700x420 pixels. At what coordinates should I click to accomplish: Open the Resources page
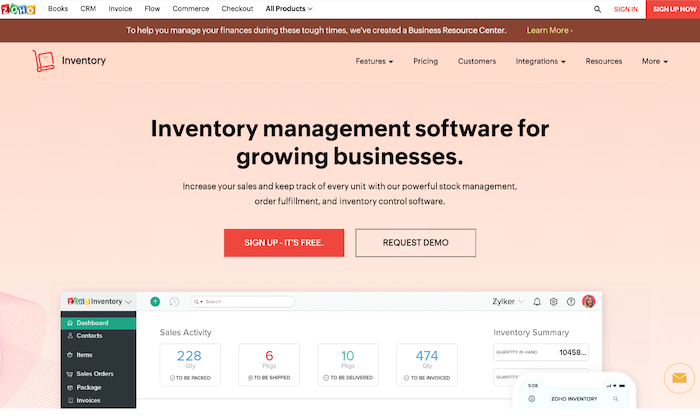pos(604,61)
